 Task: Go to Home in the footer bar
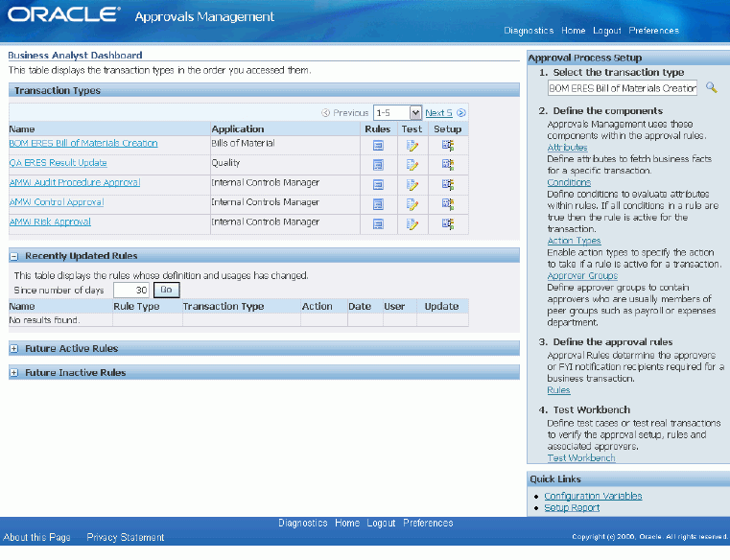347,524
